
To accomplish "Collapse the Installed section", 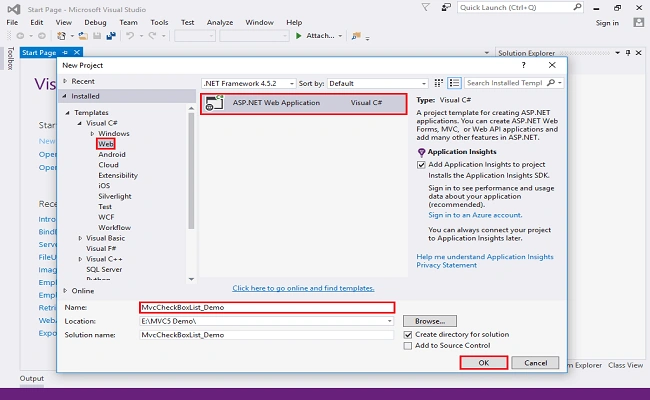I will coord(65,96).
